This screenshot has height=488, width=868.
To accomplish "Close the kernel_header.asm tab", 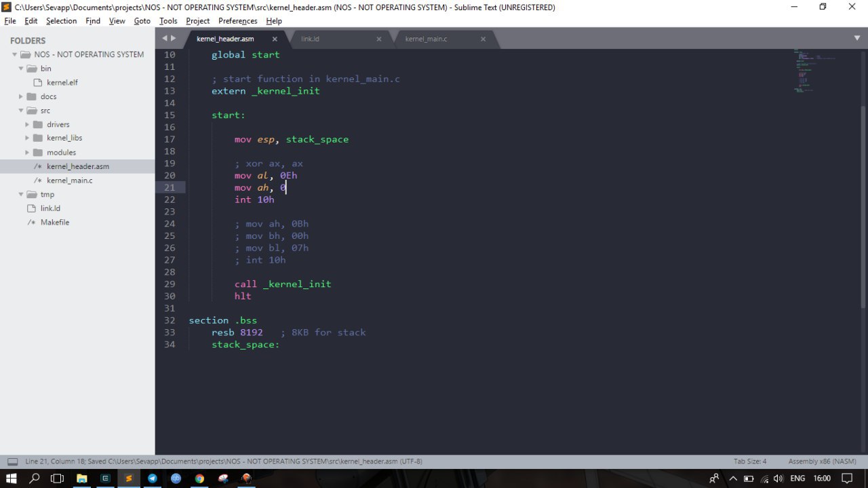I will tap(275, 39).
